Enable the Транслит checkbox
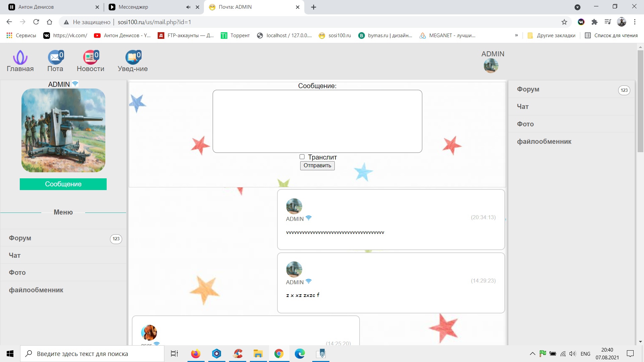The image size is (644, 362). coord(302,157)
